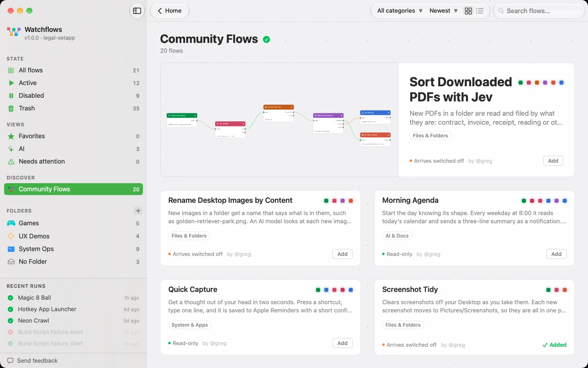
Task: Click Files & Folders tag on Sort Downloaded PDFs
Action: [x=430, y=136]
